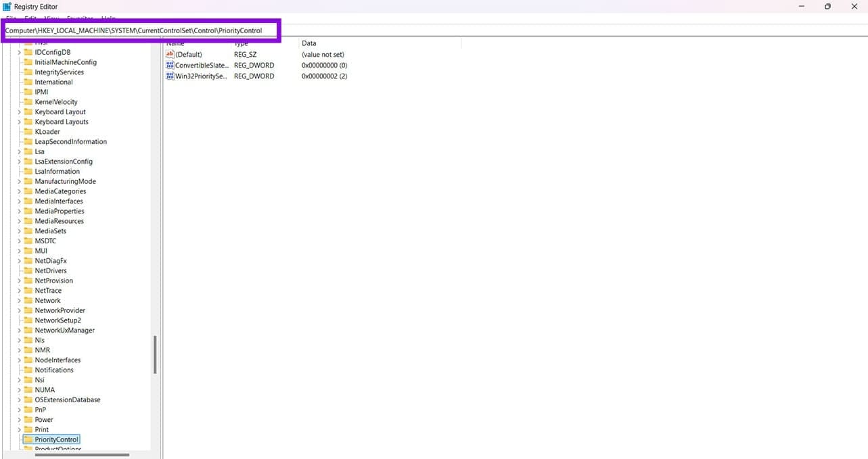This screenshot has width=868, height=459.
Task: Click the NetDrivers folder icon
Action: click(28, 270)
